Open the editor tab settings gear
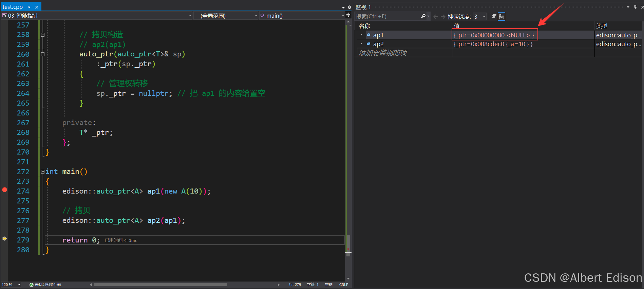This screenshot has height=289, width=644. click(349, 7)
